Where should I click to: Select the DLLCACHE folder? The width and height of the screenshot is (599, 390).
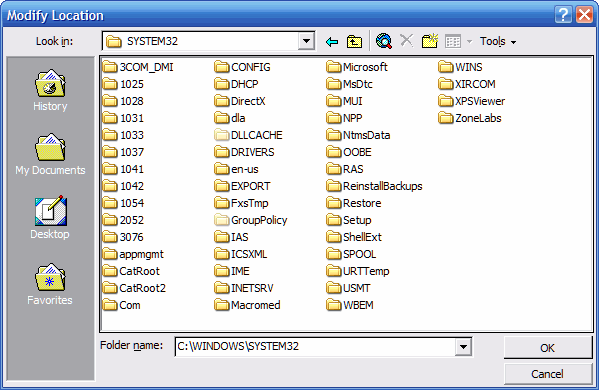tap(248, 135)
